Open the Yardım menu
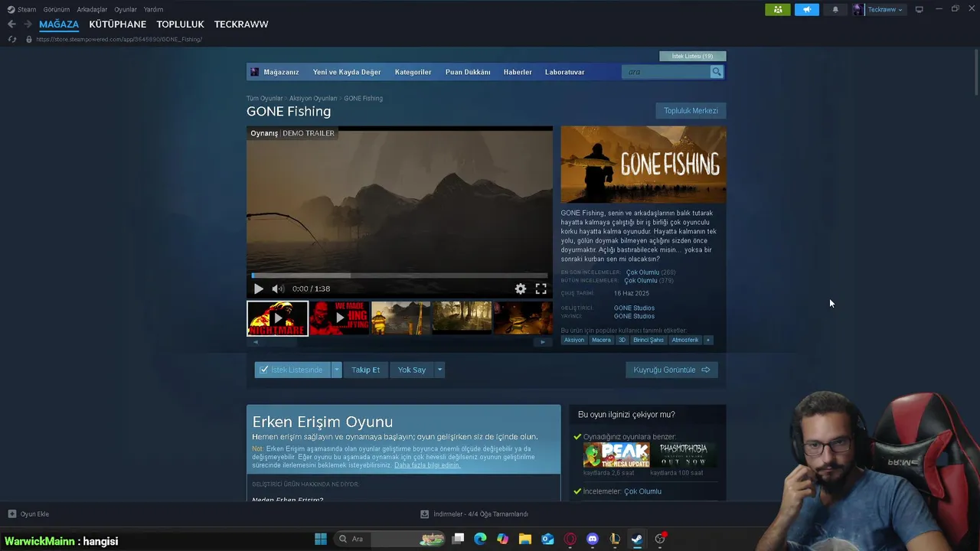980x551 pixels. [x=153, y=9]
